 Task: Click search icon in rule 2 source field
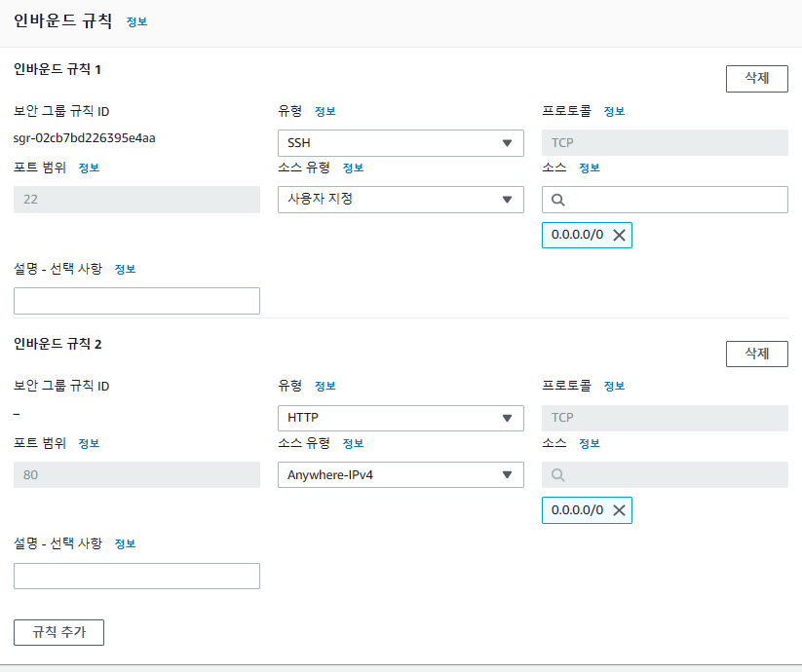558,474
